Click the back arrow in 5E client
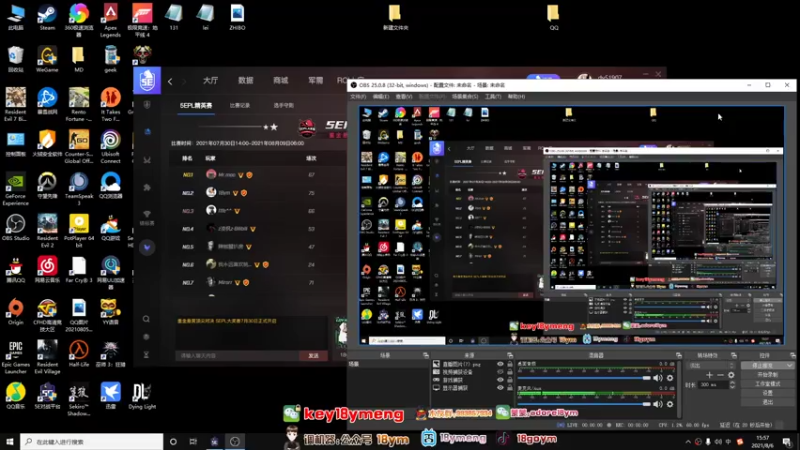 tap(170, 81)
